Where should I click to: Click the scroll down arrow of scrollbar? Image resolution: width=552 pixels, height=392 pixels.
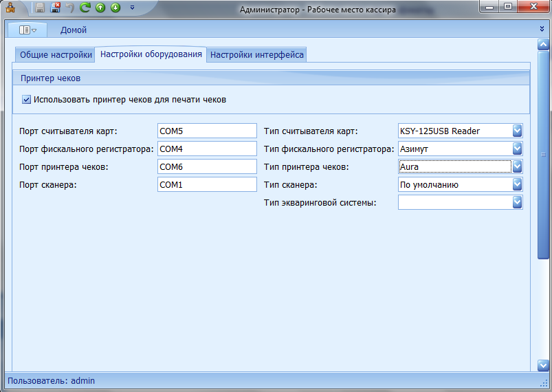(x=543, y=366)
